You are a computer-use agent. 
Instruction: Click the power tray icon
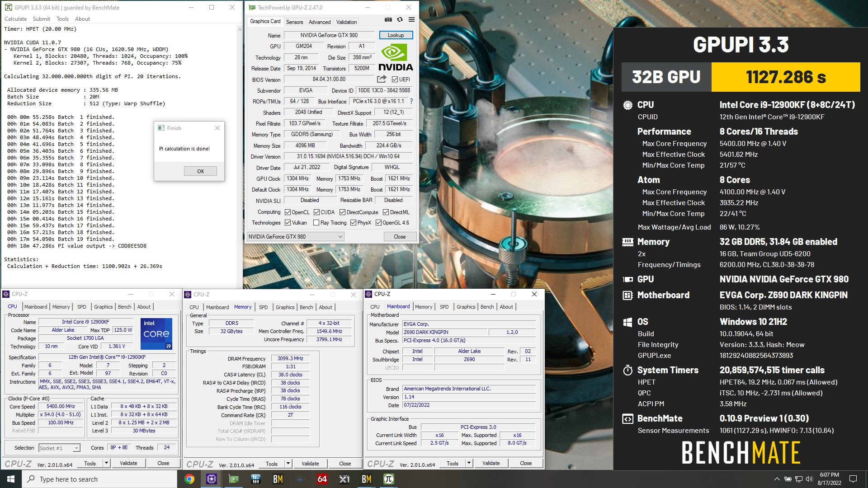788,479
